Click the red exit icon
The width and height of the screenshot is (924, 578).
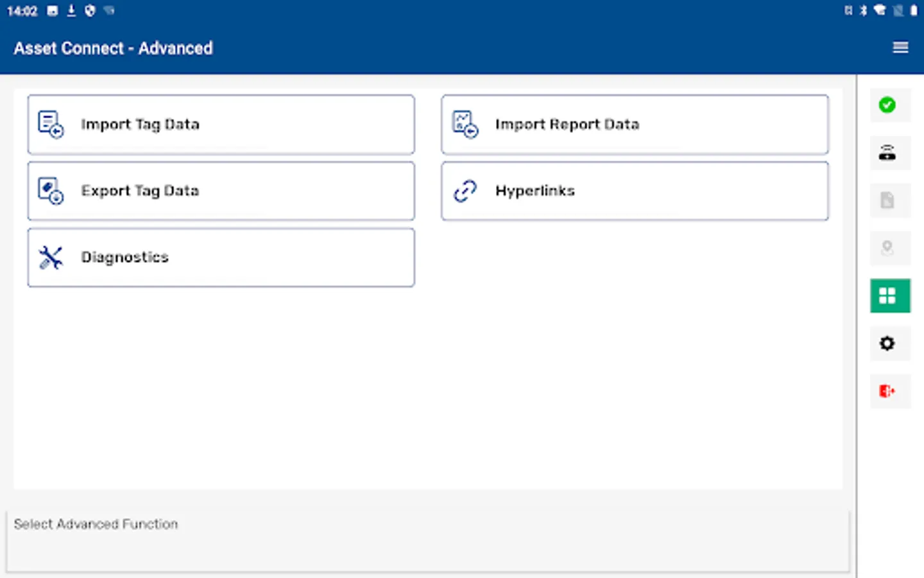point(887,391)
